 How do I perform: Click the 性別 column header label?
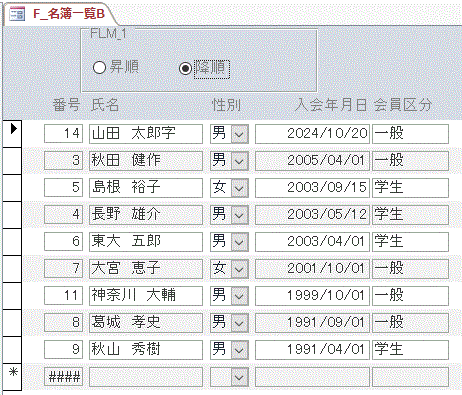point(226,105)
